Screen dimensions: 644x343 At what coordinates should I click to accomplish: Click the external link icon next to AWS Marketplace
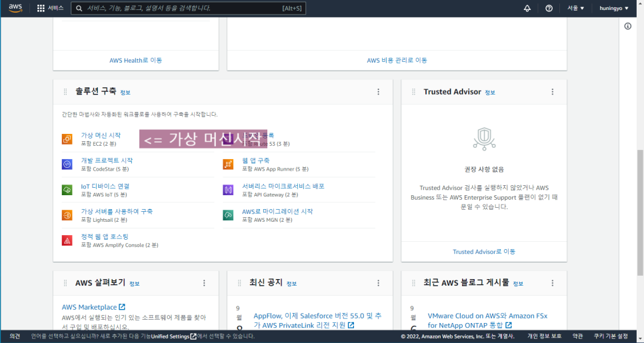(122, 307)
